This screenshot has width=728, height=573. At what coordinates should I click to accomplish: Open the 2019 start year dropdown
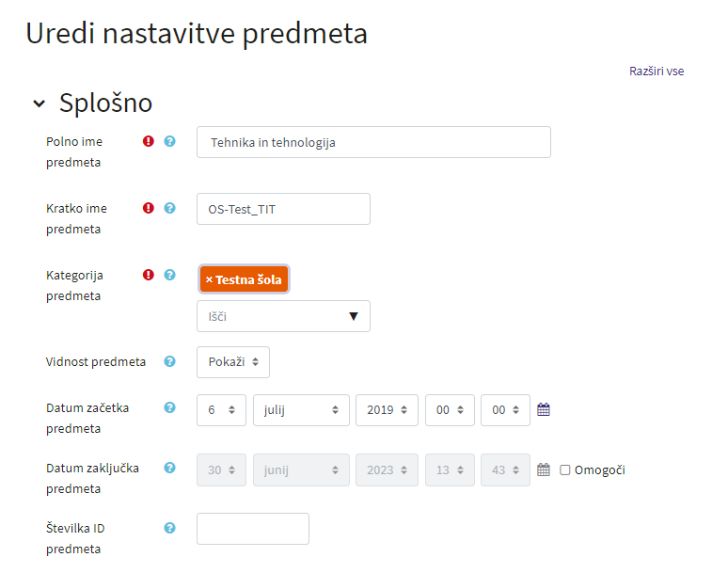coord(387,410)
